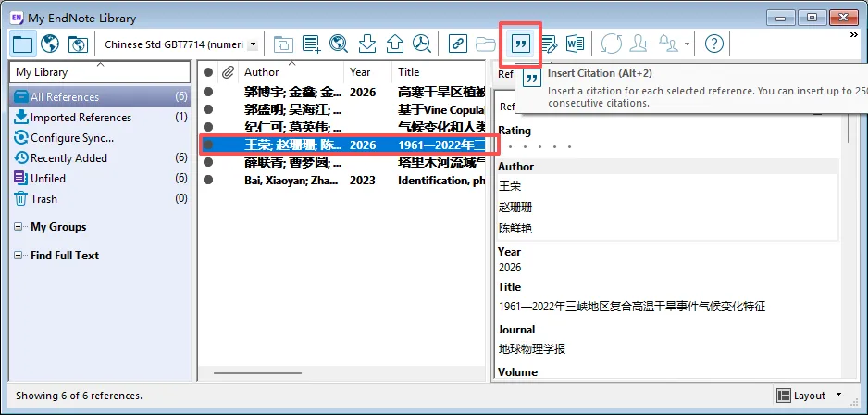This screenshot has width=868, height=415.
Task: Open the Unfiled group
Action: coord(100,179)
